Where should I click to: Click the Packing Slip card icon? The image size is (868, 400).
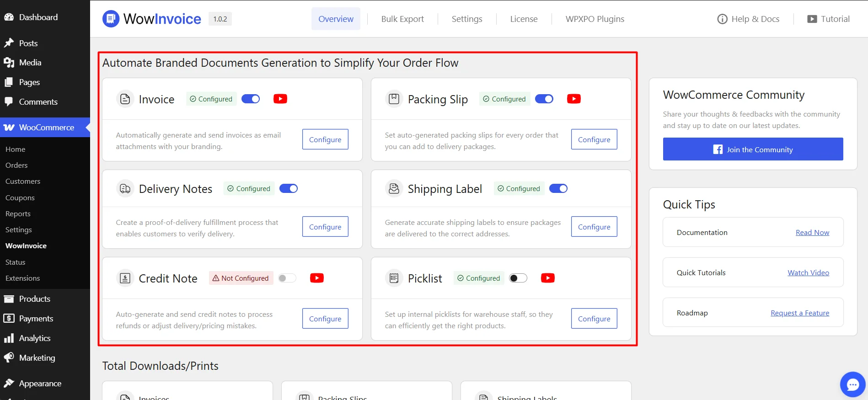394,99
